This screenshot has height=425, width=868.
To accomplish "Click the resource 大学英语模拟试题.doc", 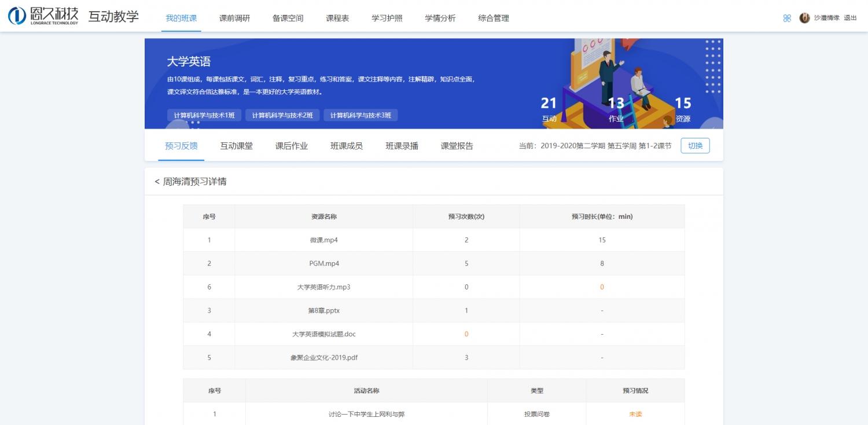I will click(x=324, y=334).
